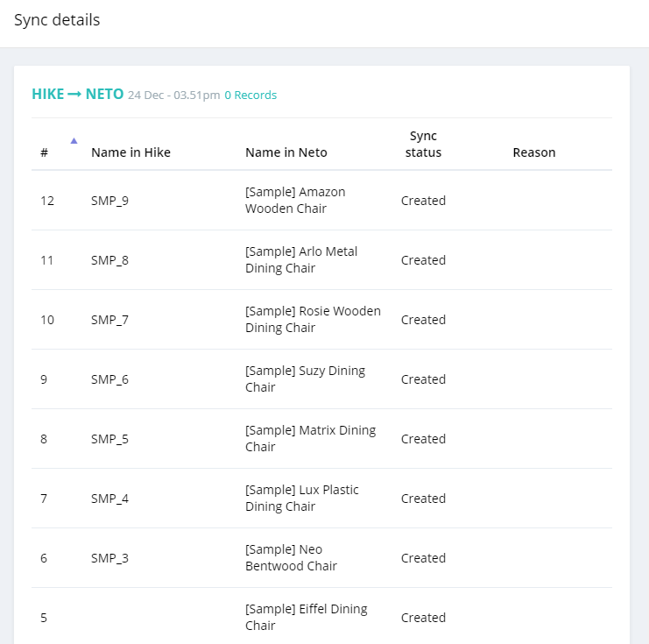This screenshot has height=644, width=649.
Task: Click Created status for Matrix Dining Chair
Action: click(423, 439)
